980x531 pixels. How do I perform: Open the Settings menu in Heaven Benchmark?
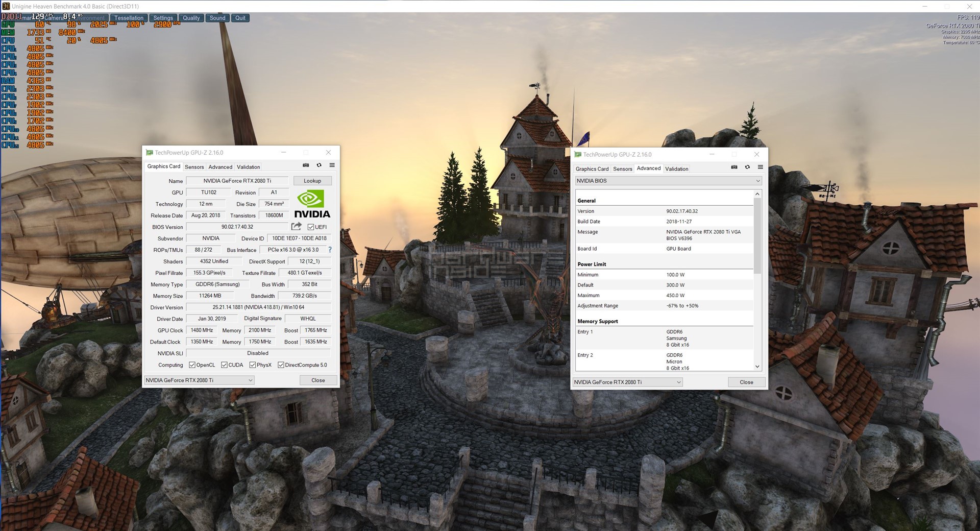pos(163,18)
